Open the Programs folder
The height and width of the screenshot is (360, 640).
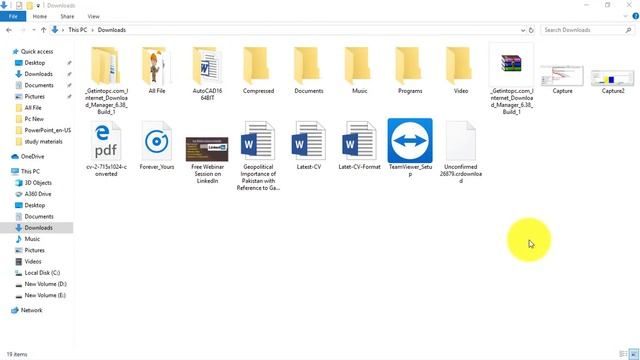tap(410, 67)
